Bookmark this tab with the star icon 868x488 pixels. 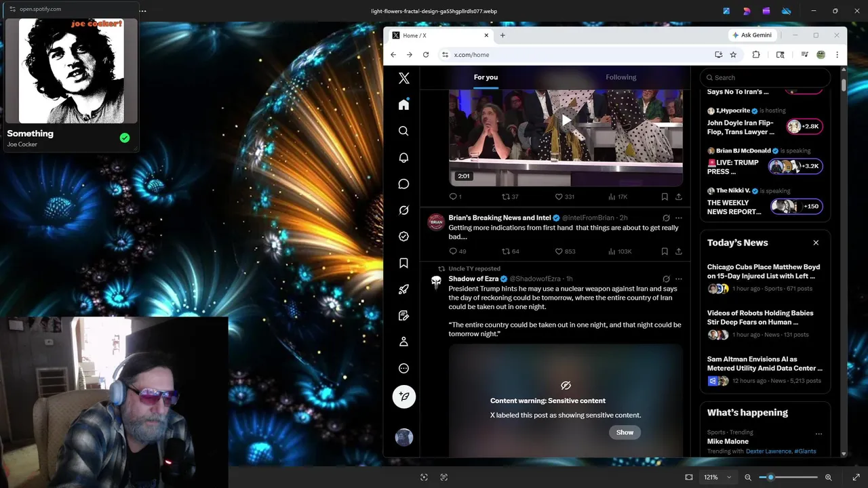[x=733, y=55]
